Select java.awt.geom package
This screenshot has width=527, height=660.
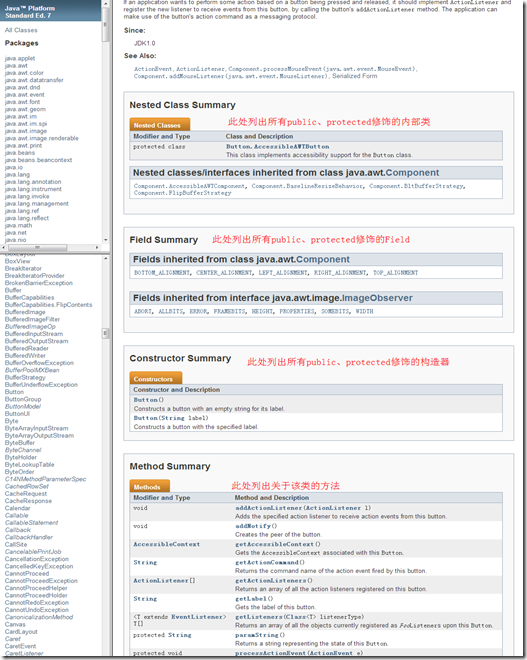tap(25, 109)
